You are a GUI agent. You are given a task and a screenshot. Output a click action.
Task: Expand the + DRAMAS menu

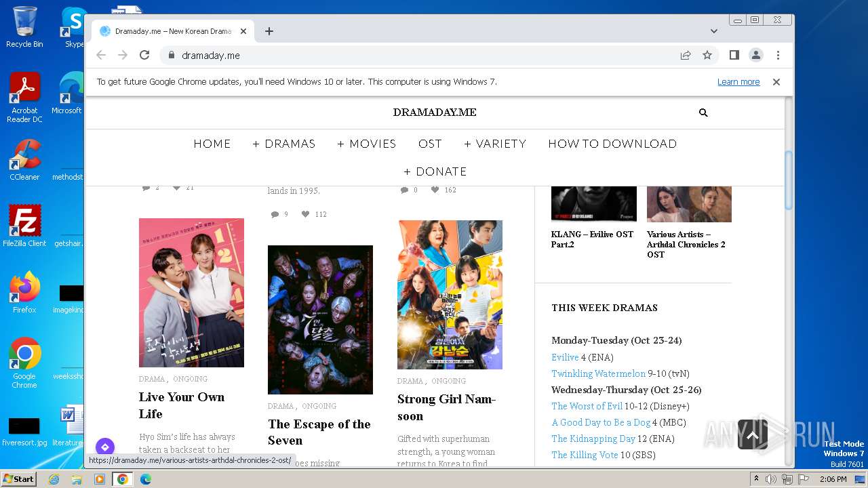click(284, 144)
